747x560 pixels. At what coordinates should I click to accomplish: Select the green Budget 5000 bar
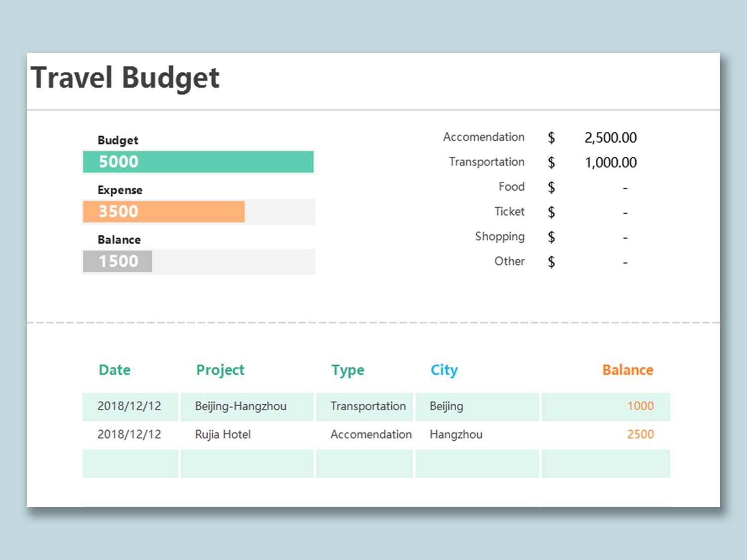(198, 162)
